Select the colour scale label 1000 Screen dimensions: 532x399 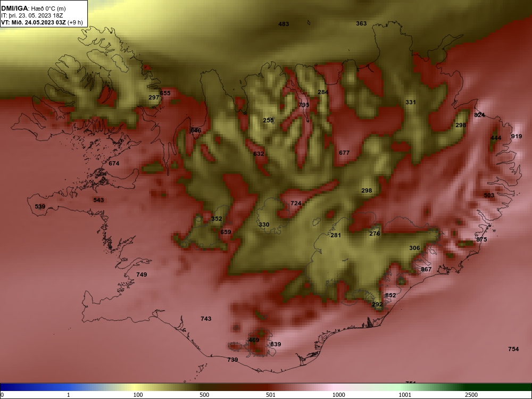click(x=338, y=395)
